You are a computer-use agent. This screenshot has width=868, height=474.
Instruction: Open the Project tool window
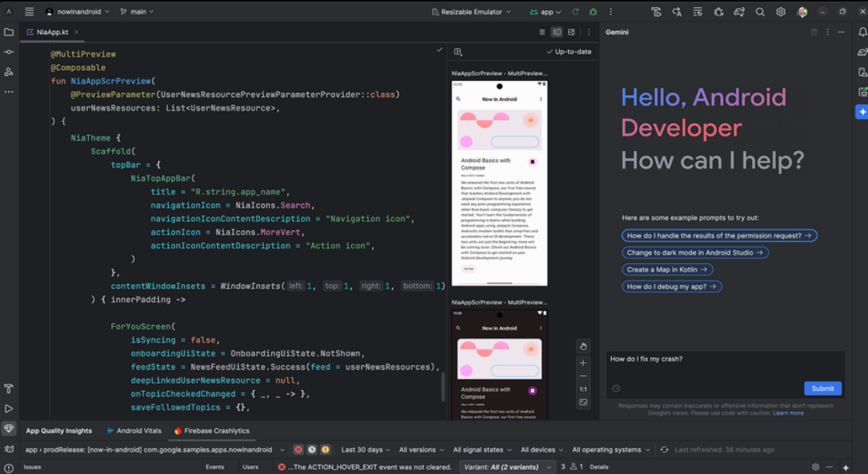click(x=9, y=32)
